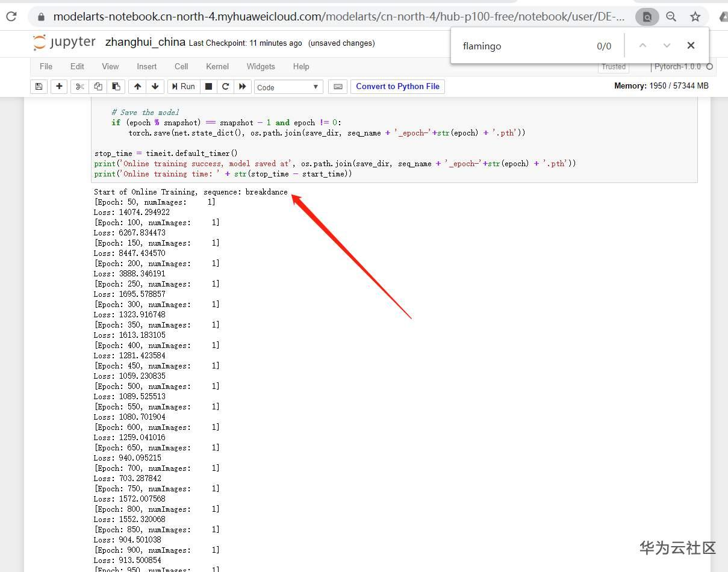Click the 'Online training time' print line
Image resolution: width=728 pixels, height=572 pixels.
coord(223,174)
